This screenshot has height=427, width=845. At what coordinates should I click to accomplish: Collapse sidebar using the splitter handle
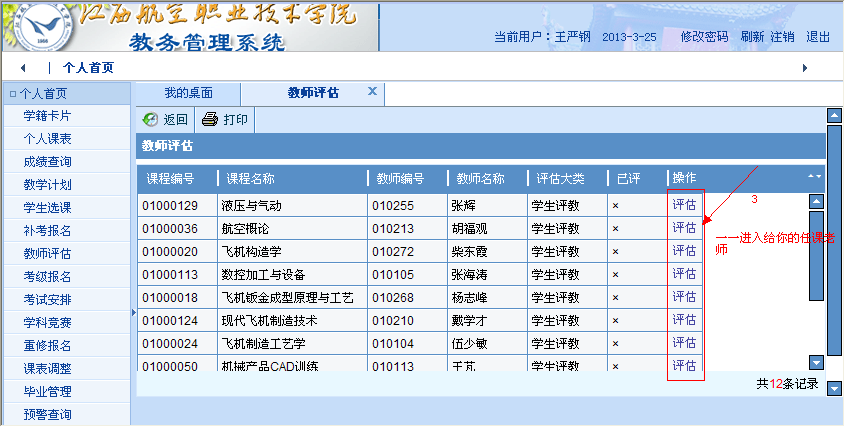tap(133, 313)
